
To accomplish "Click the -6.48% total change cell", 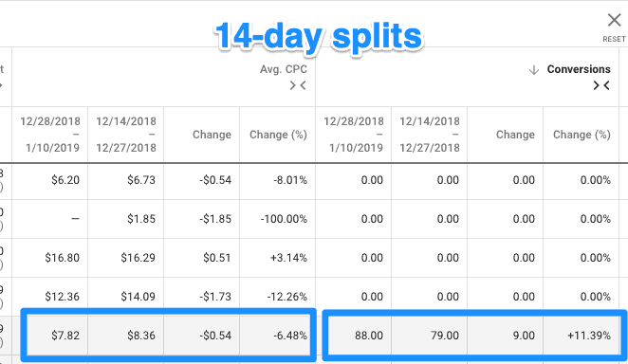I will pyautogui.click(x=290, y=336).
